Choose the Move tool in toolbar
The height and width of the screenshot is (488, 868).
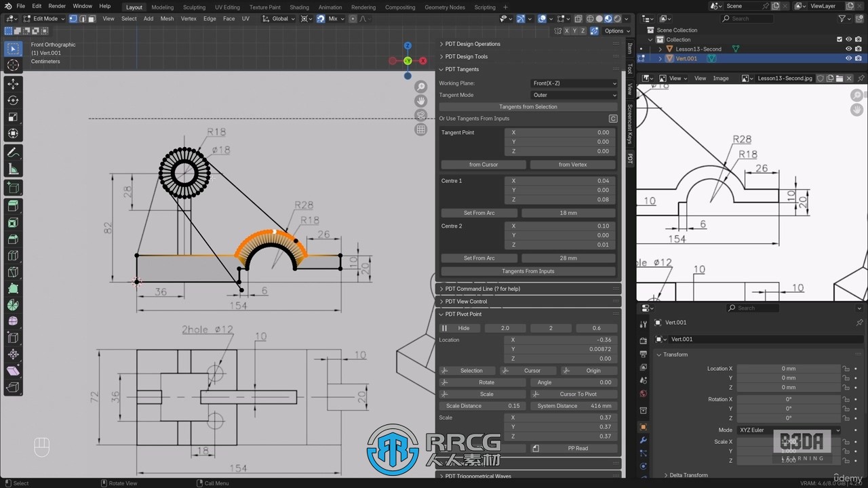[13, 84]
